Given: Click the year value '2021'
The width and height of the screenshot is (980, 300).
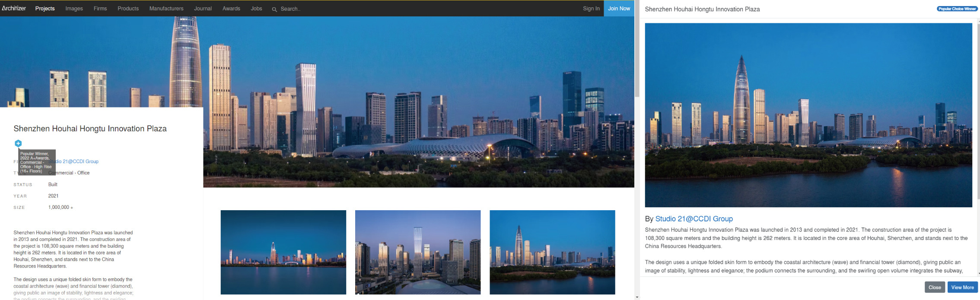Looking at the screenshot, I should pos(53,196).
